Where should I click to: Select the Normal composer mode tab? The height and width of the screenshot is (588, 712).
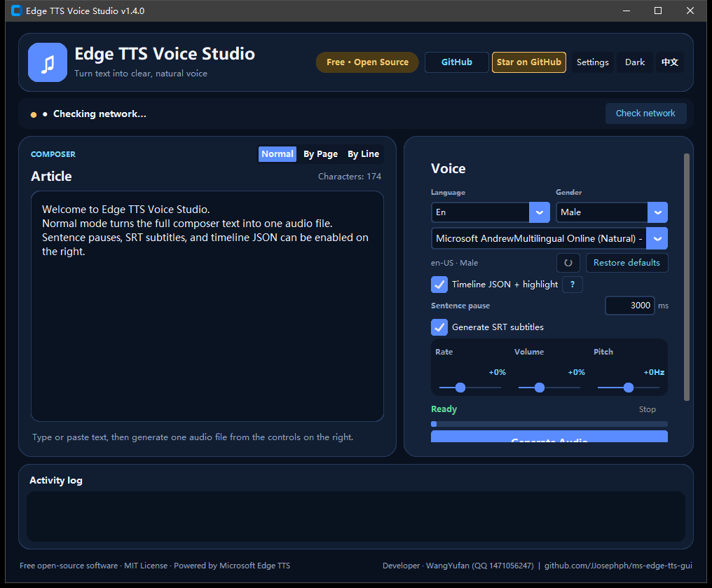[x=278, y=154]
